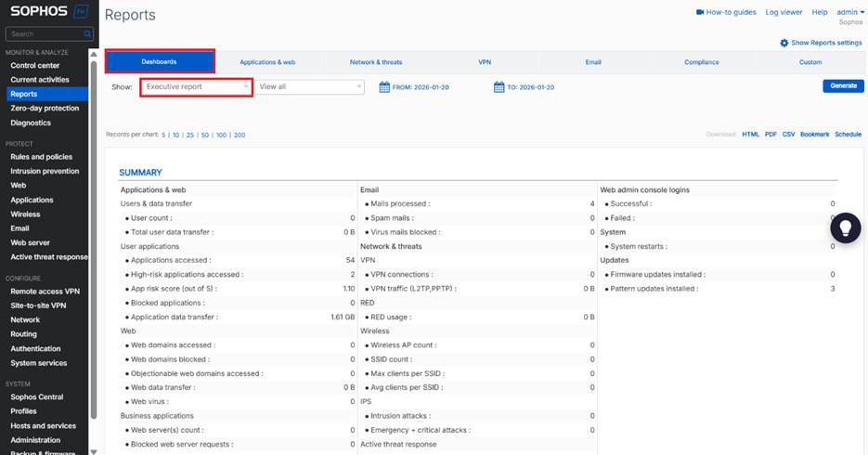Click the How-to guides video icon
Viewport: 868px width, 455px height.
700,12
